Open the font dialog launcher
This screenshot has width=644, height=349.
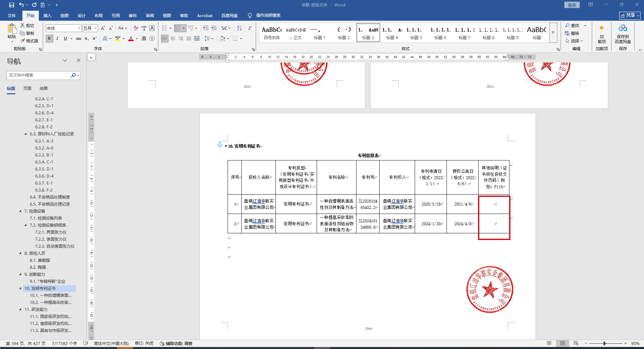click(x=156, y=49)
